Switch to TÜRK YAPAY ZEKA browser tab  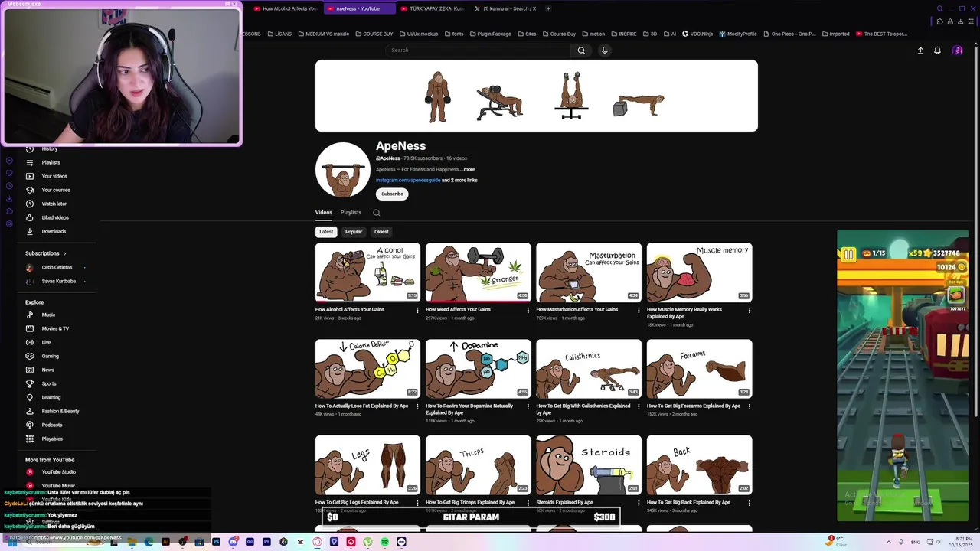tap(431, 8)
